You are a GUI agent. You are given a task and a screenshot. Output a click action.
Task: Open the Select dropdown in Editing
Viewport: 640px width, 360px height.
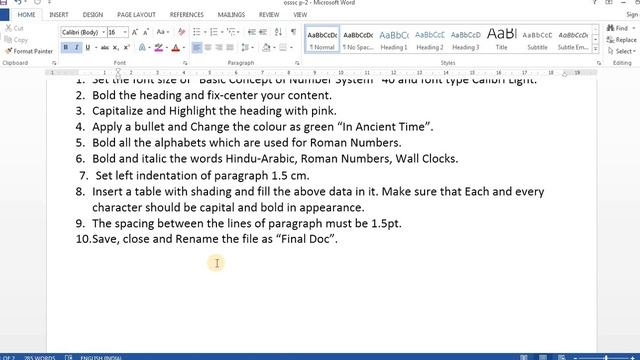click(x=621, y=51)
